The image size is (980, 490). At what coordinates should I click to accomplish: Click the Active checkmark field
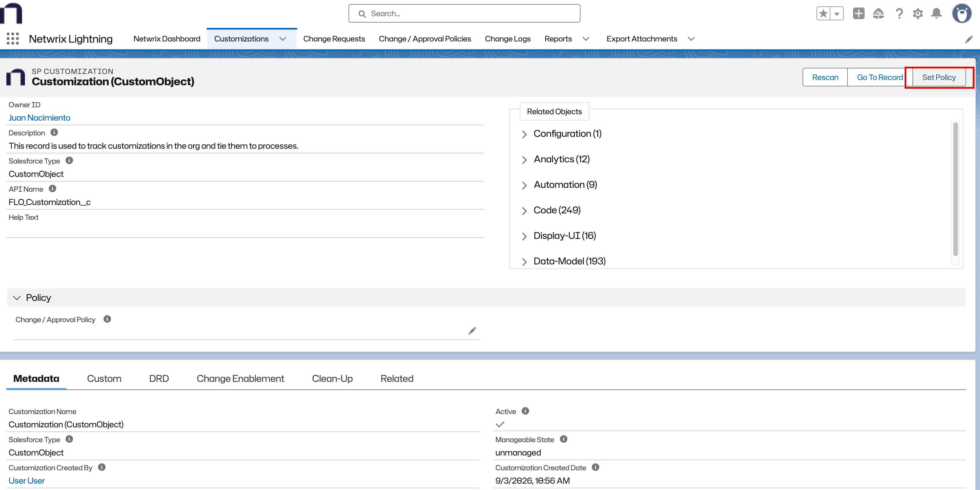500,424
